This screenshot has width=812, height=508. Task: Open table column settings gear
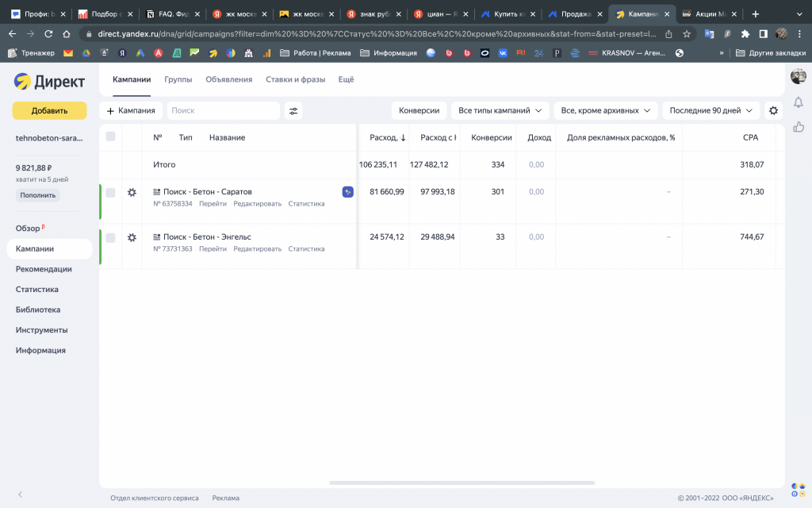pyautogui.click(x=773, y=110)
